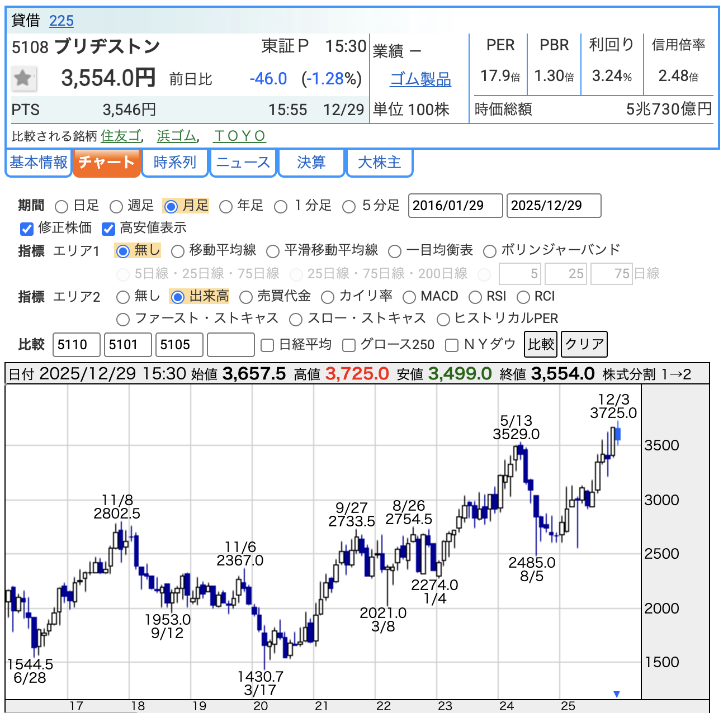Check the NYダウ comparison box
The height and width of the screenshot is (713, 728).
click(452, 345)
